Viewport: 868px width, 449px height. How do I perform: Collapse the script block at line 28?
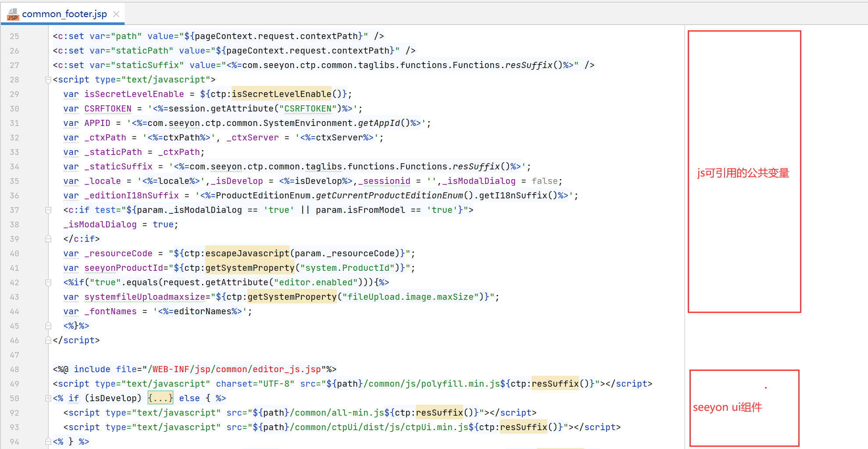pos(48,80)
